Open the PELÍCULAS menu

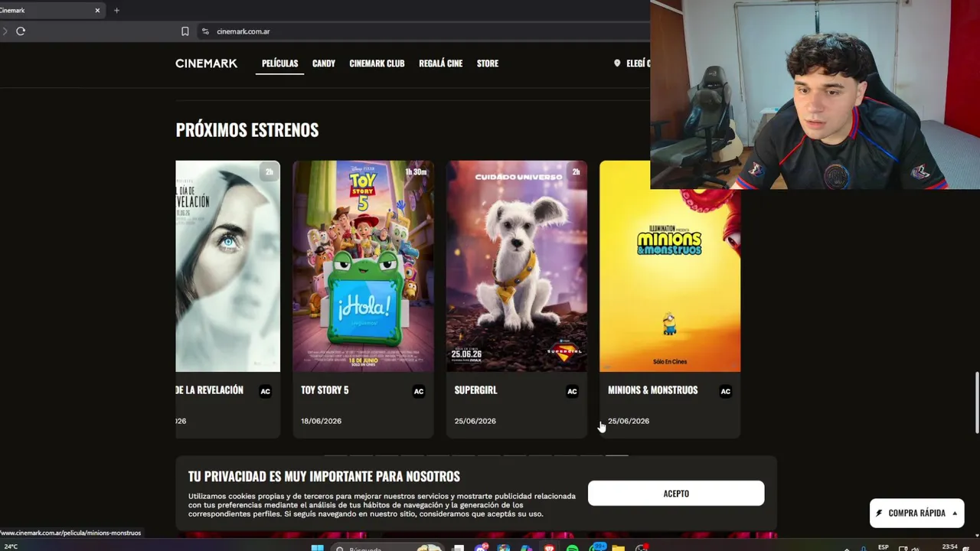279,64
